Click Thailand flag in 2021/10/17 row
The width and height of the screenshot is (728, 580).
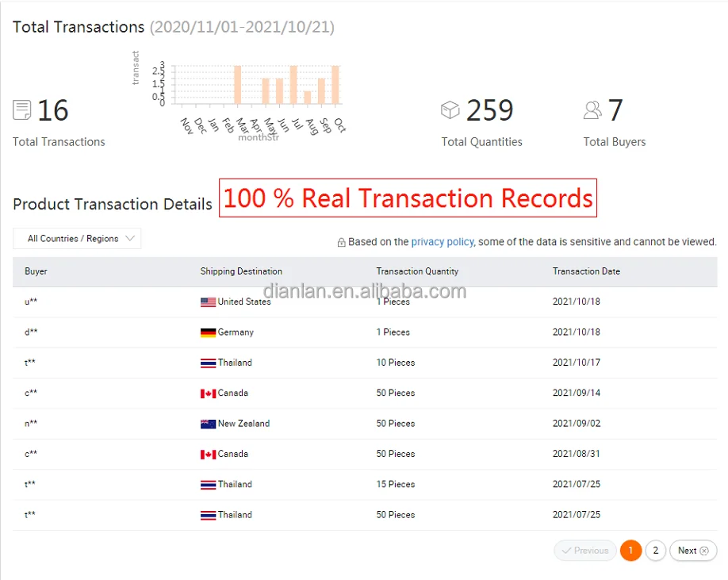tap(208, 363)
